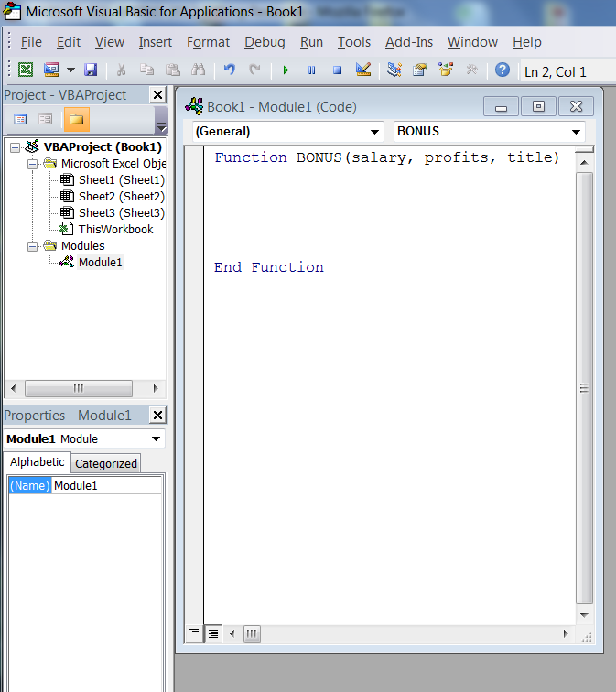Select Sheet3 (Sheet3) in project tree
This screenshot has width=616, height=692.
pos(122,212)
